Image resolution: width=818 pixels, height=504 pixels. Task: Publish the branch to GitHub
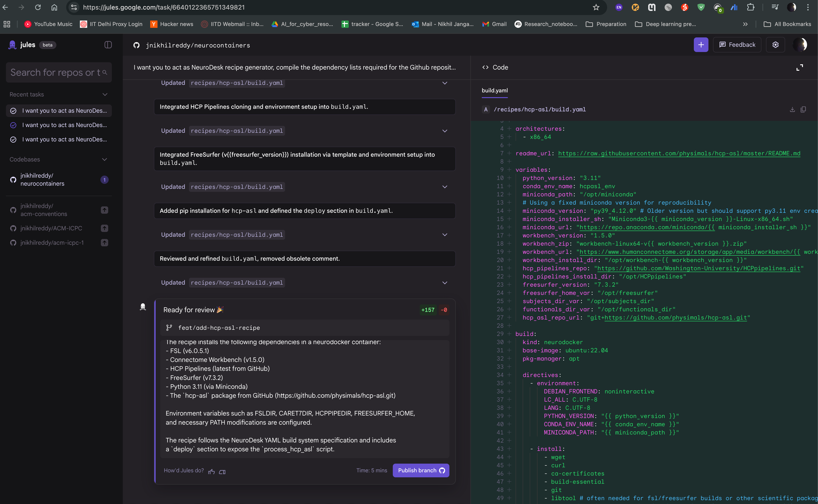click(x=421, y=470)
